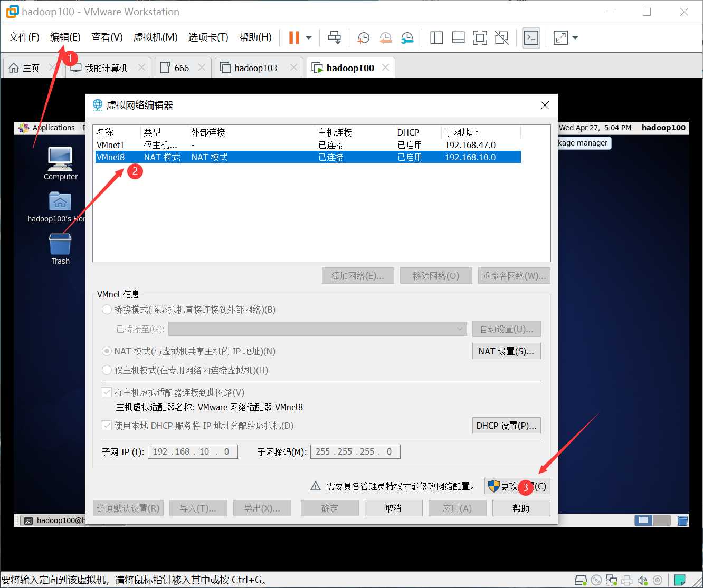Screen dimensions: 703x588
Task: Select the VMnet1 network row
Action: tap(308, 145)
